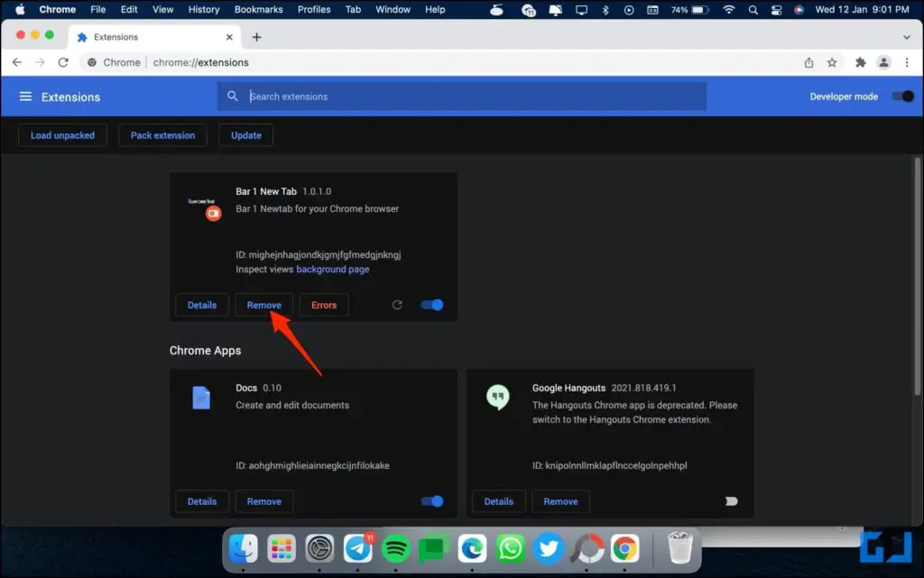Open Finder from the dock

pos(244,548)
